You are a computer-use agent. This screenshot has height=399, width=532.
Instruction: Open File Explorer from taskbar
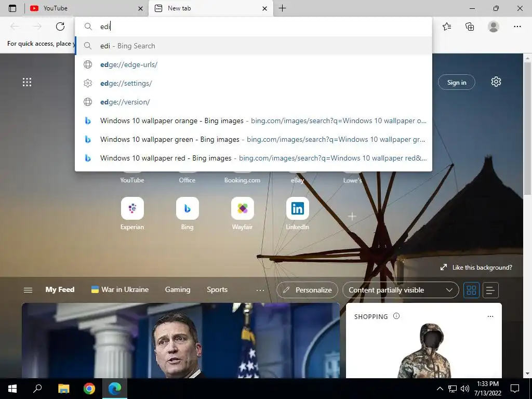tap(63, 389)
